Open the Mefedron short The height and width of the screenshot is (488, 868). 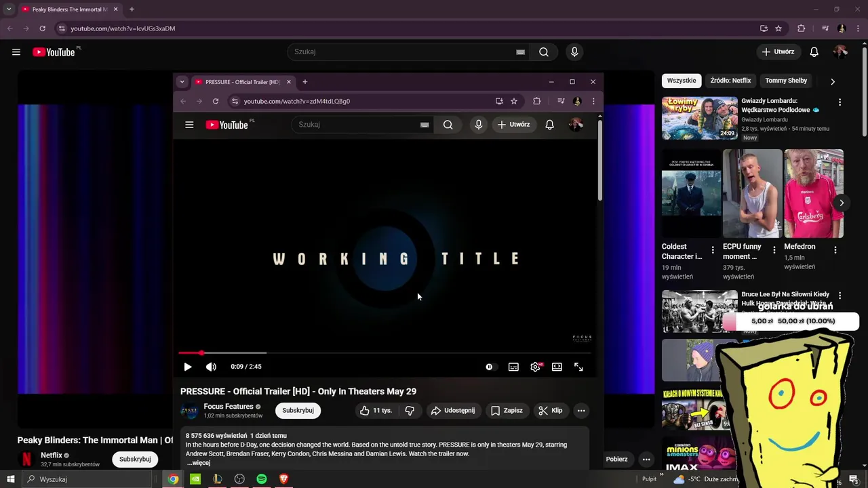click(814, 193)
